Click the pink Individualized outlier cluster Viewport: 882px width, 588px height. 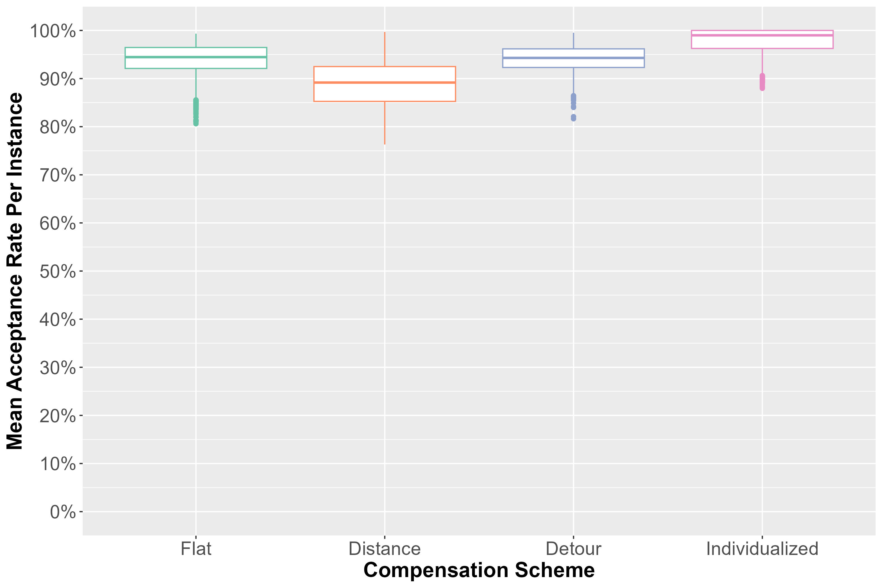click(x=762, y=82)
